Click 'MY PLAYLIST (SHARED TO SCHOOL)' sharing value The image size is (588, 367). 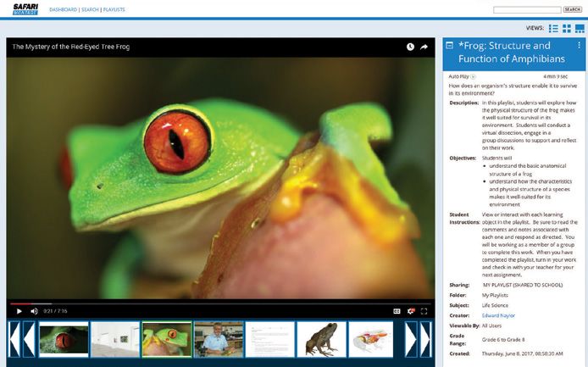coord(523,285)
